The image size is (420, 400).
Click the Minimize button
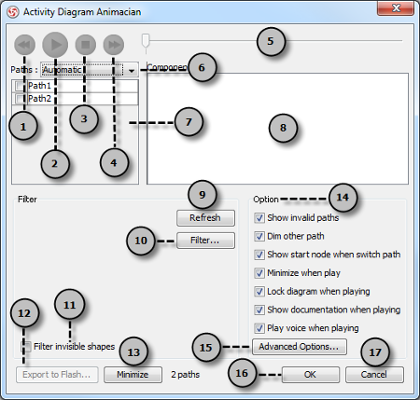pos(133,375)
